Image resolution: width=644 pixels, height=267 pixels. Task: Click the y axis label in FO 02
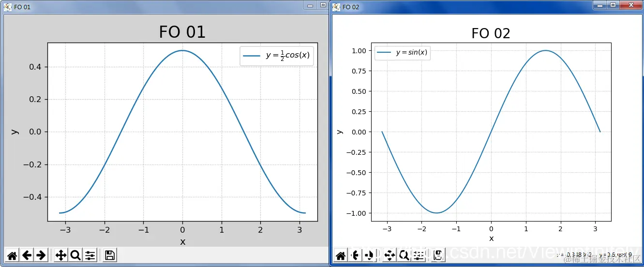click(x=340, y=132)
